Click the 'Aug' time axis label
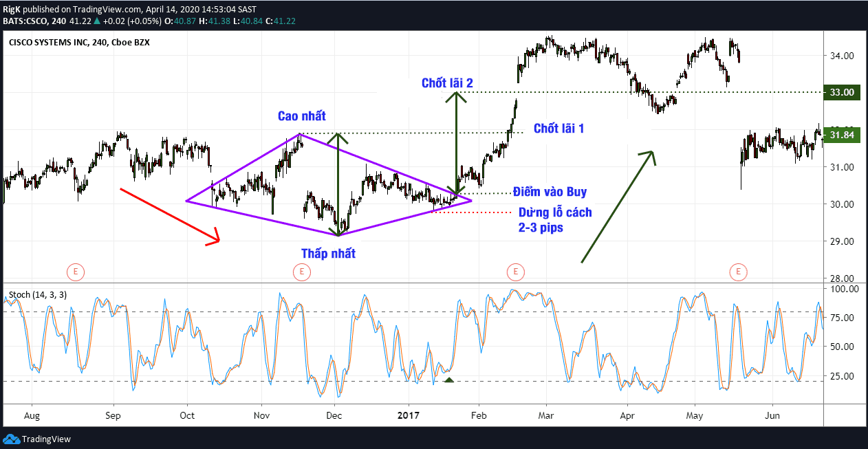Image resolution: width=868 pixels, height=449 pixels. [x=32, y=416]
